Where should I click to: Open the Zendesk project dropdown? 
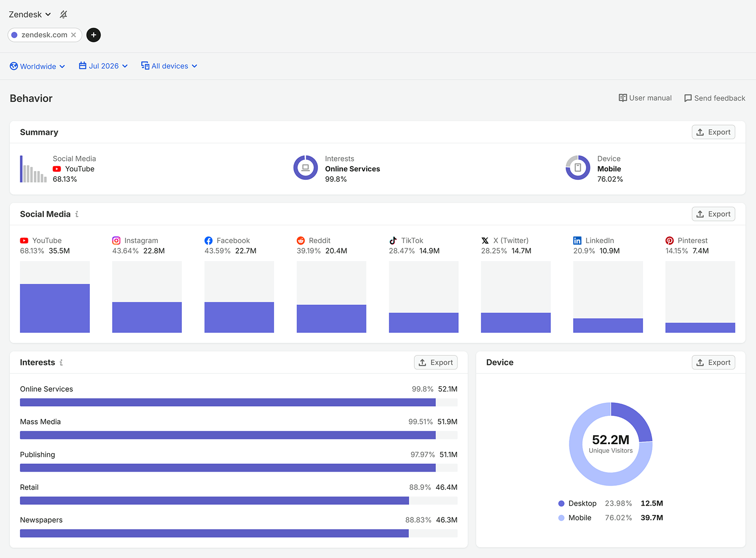click(x=30, y=15)
